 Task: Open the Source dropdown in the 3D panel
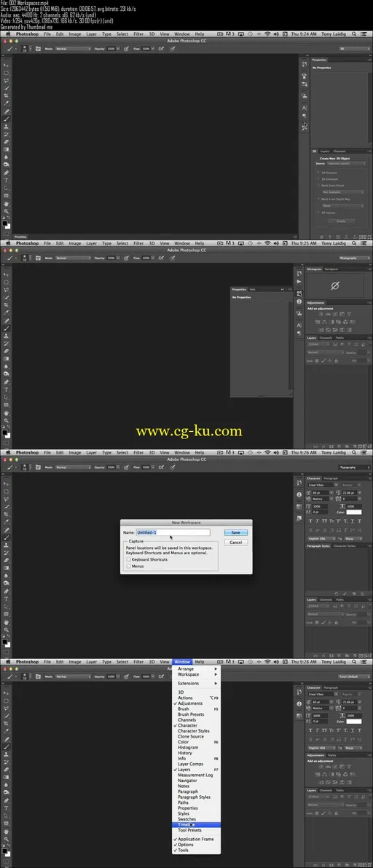tap(346, 164)
